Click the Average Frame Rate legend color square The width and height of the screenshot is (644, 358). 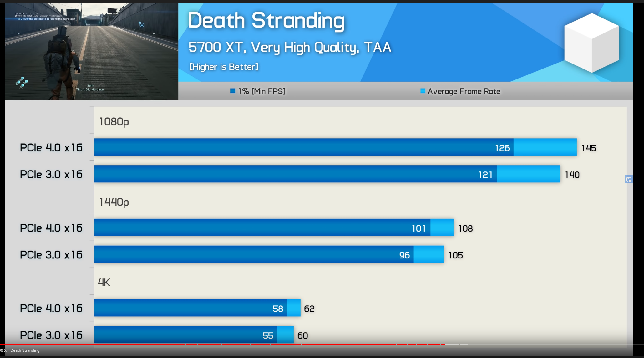point(423,91)
